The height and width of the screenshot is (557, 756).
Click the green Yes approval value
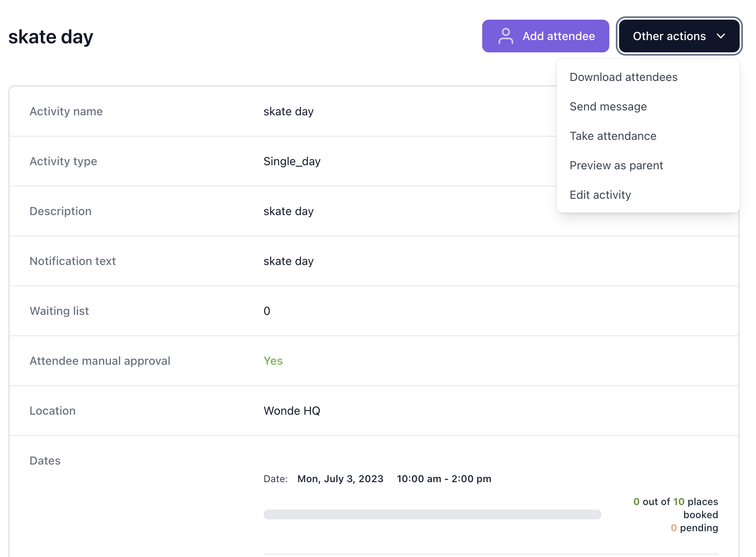(x=273, y=361)
